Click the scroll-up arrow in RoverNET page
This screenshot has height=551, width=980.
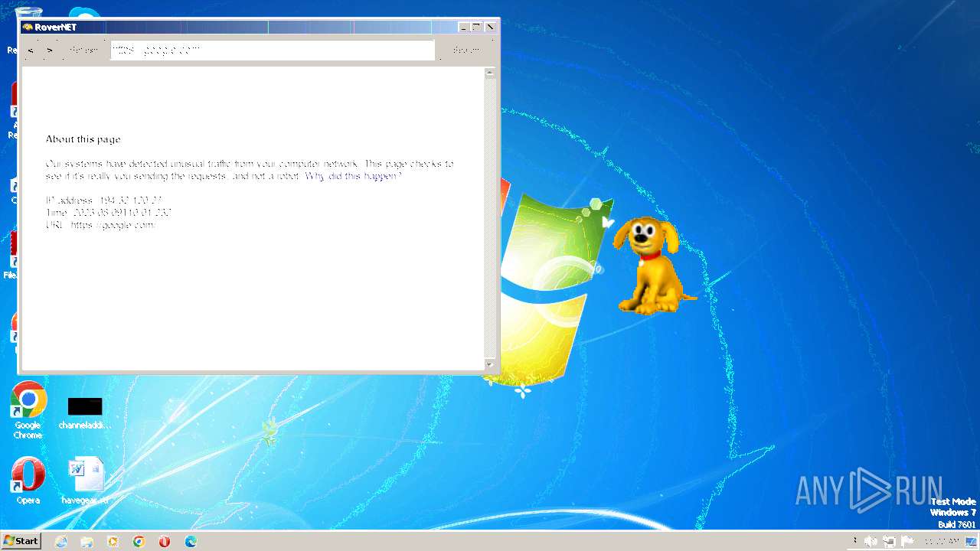click(x=490, y=73)
